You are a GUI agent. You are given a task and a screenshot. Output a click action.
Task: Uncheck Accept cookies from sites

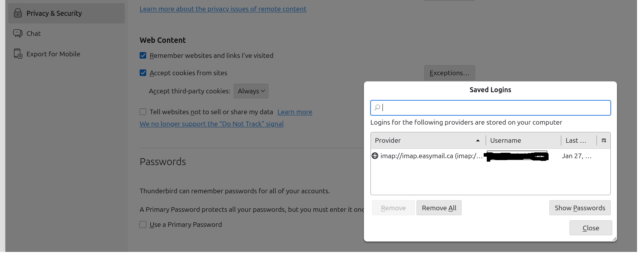click(143, 73)
